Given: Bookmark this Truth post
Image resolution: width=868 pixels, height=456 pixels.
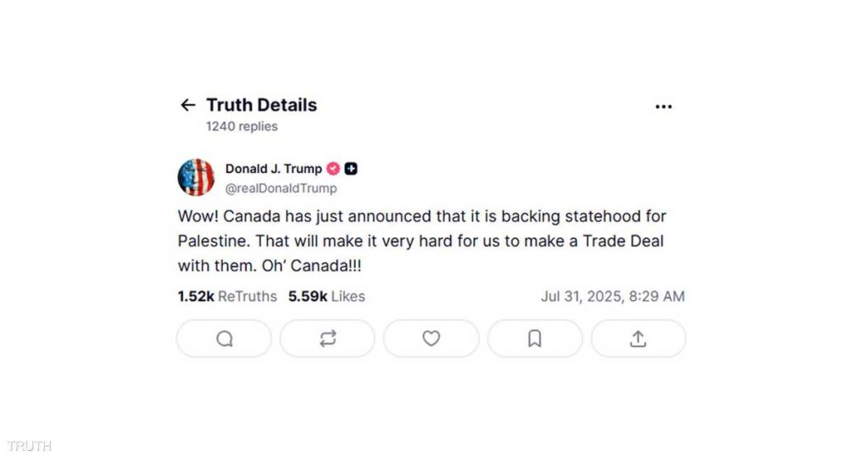Looking at the screenshot, I should tap(535, 339).
